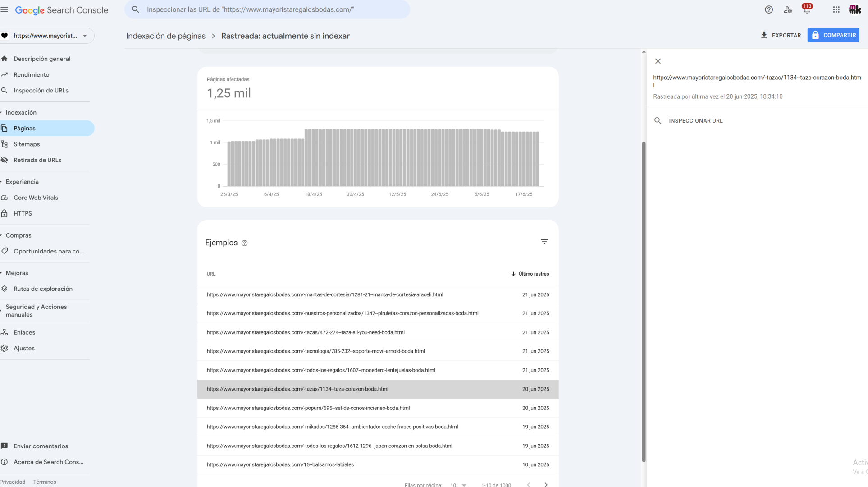Open the filter rows icon in Ejemplos

pos(544,242)
